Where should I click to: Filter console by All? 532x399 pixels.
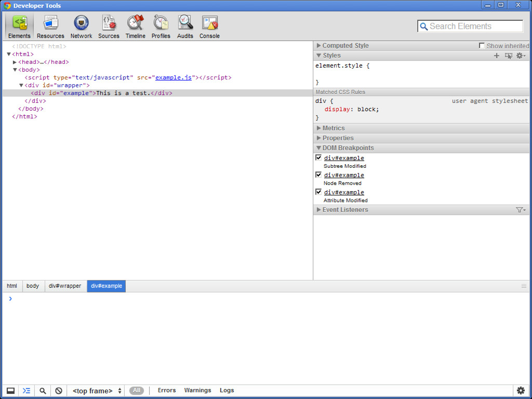[137, 391]
